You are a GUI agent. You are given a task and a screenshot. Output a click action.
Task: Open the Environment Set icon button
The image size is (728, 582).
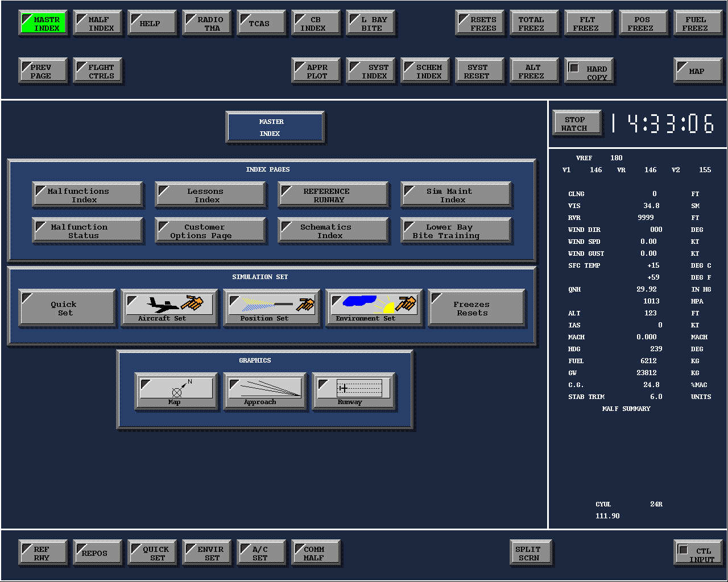click(x=374, y=307)
